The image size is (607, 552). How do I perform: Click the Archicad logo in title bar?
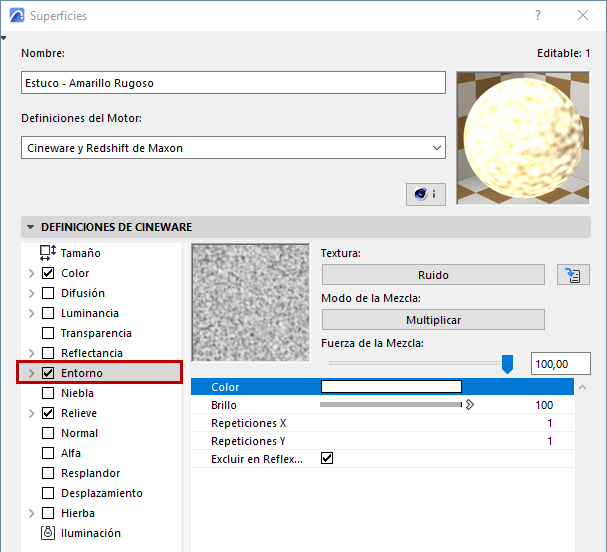click(17, 15)
